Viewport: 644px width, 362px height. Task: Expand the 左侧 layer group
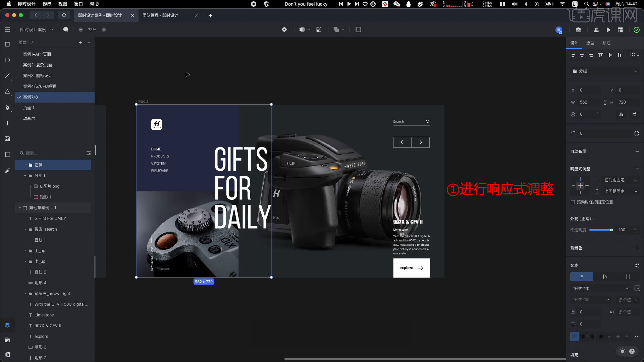click(25, 165)
